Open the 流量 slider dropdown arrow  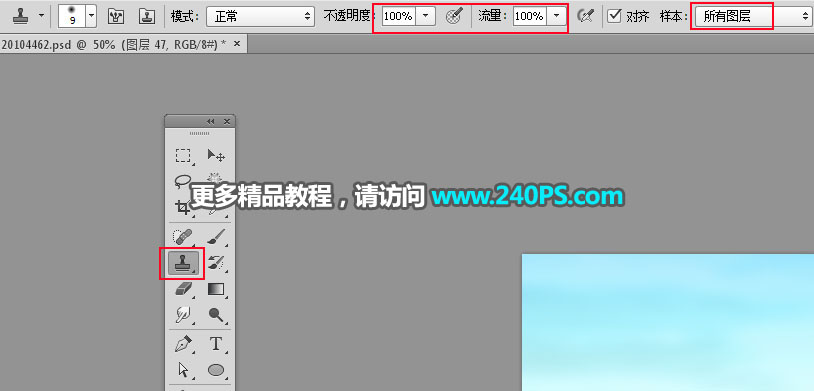coord(557,16)
